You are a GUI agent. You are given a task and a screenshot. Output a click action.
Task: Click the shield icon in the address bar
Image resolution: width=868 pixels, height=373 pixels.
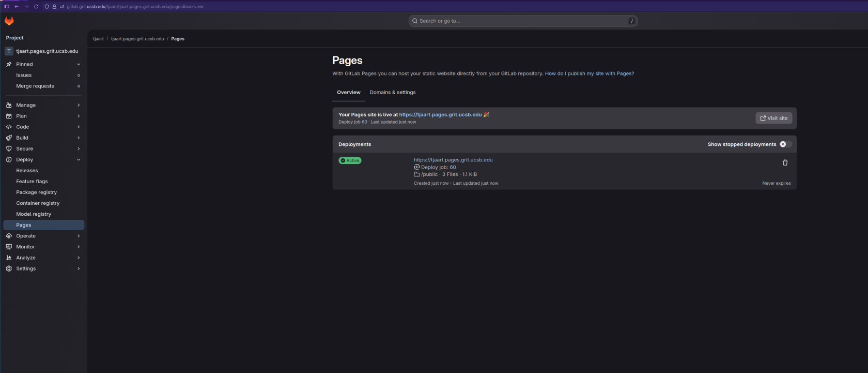pyautogui.click(x=47, y=7)
